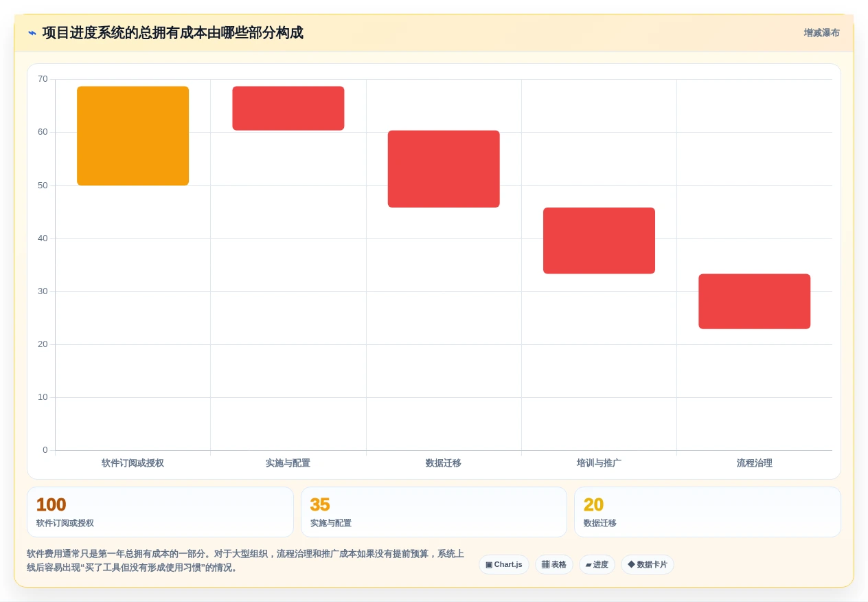Click the orange 软件订阅或授权 bar
Screen dimensions: 868x602
133,136
